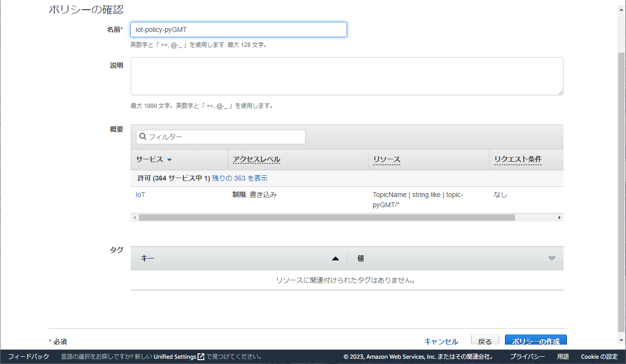Focus the filter search box
This screenshot has width=626, height=364.
[221, 137]
